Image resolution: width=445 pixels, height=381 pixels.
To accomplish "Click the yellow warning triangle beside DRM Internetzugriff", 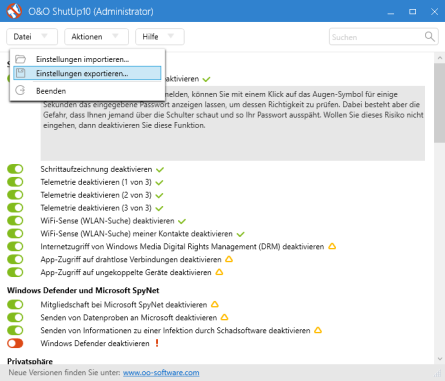I will coord(332,246).
